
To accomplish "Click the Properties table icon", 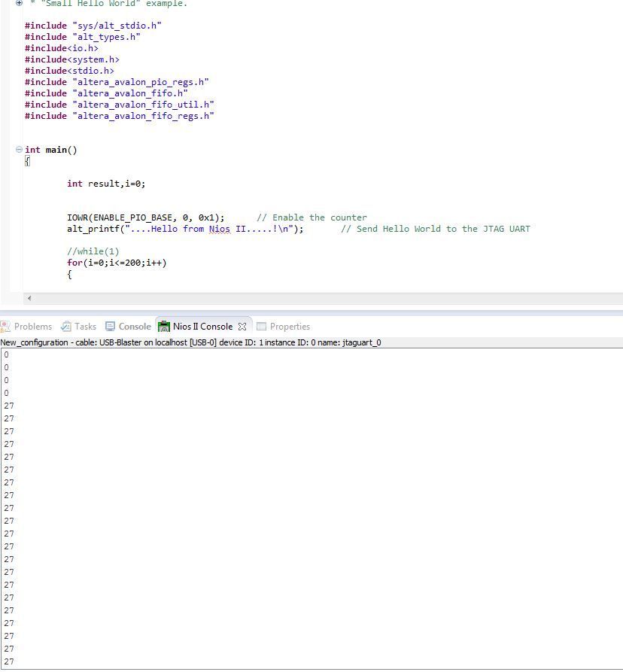I will pos(261,327).
